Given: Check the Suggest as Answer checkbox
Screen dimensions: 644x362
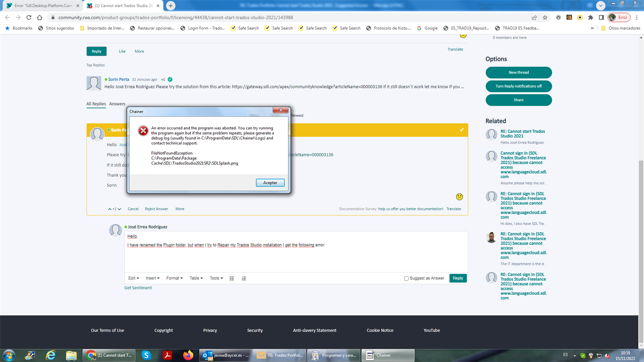Looking at the screenshot, I should point(406,278).
